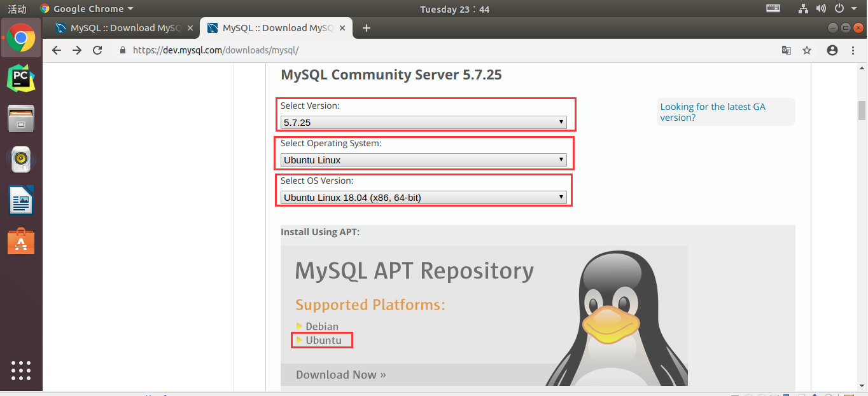
Task: Click the 'Select OS Version:' label
Action: [x=317, y=181]
